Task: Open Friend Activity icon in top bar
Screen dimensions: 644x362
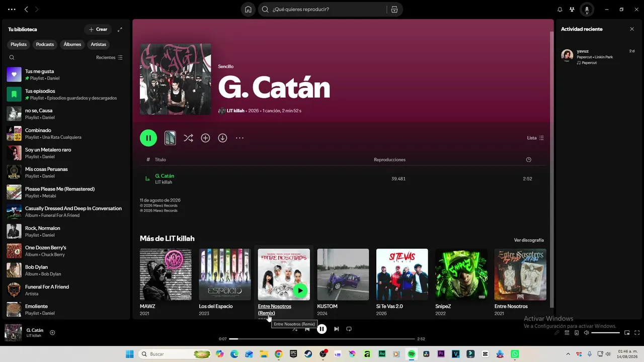Action: click(x=572, y=10)
